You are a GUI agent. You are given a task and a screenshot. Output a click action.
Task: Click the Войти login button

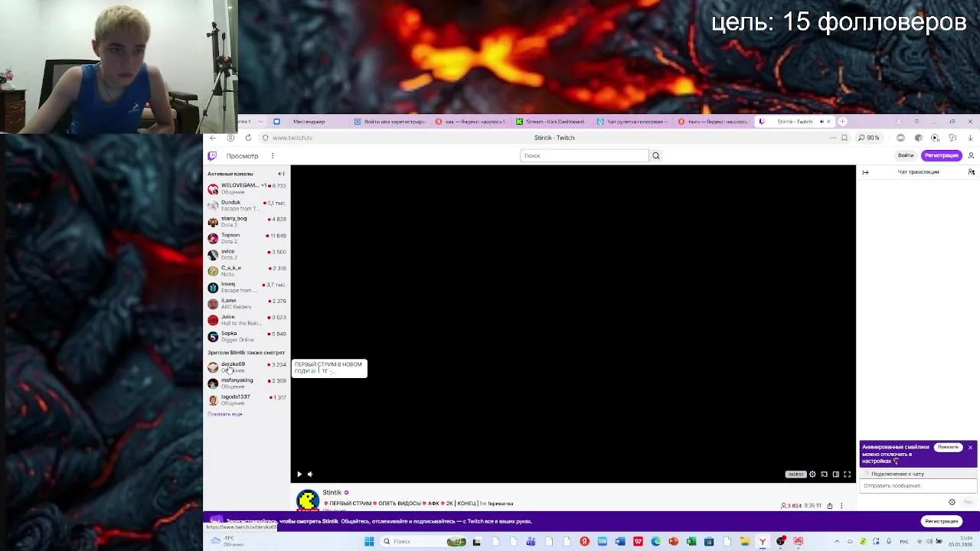[906, 155]
